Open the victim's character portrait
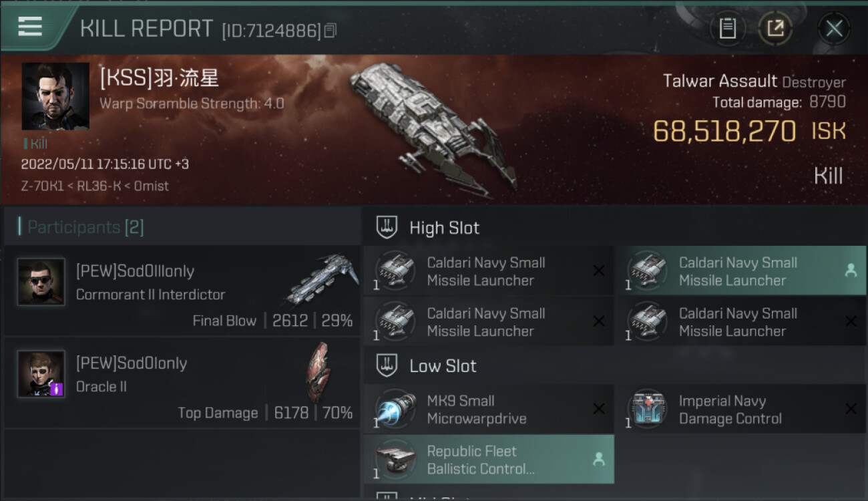868x501 pixels. [55, 96]
